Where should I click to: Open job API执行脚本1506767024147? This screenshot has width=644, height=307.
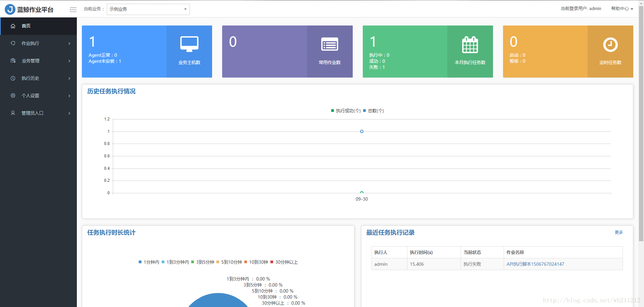(535, 264)
